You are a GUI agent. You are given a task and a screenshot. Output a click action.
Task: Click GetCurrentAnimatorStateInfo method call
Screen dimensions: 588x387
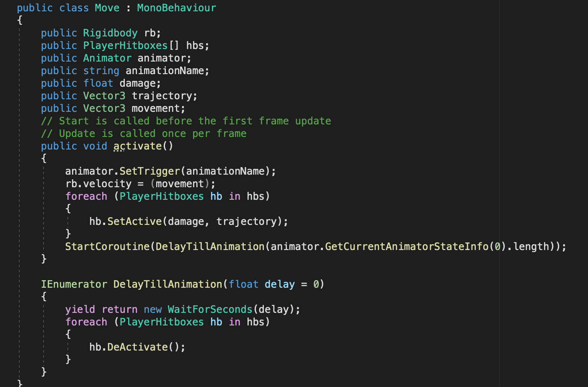[407, 247]
